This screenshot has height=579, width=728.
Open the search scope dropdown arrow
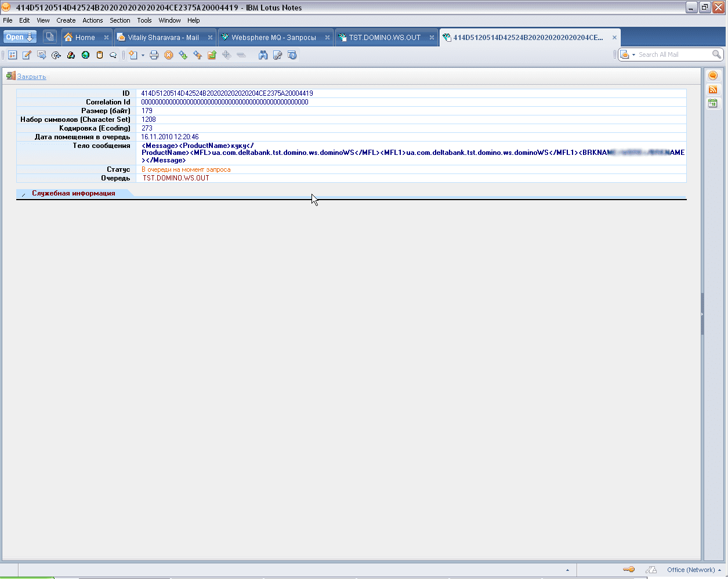[x=633, y=55]
